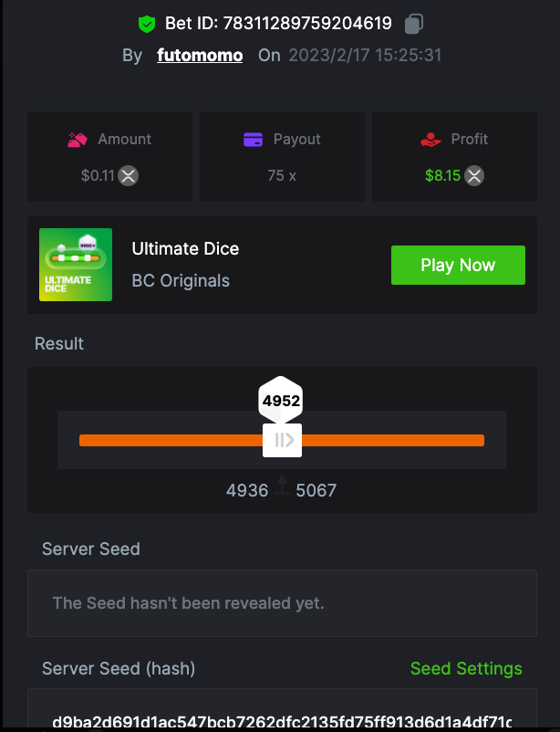Viewport: 560px width, 732px height.
Task: Open the Ultimate Dice game thumbnail
Action: click(x=76, y=265)
